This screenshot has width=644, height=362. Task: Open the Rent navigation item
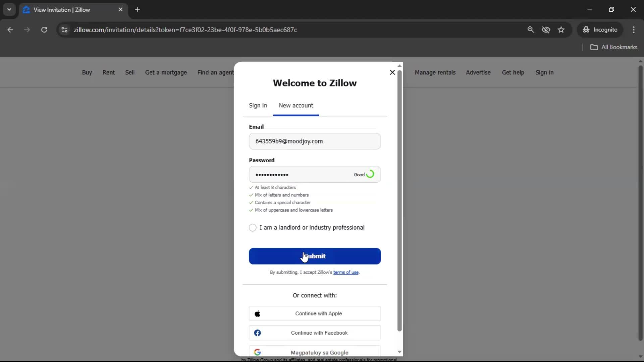[x=108, y=72]
